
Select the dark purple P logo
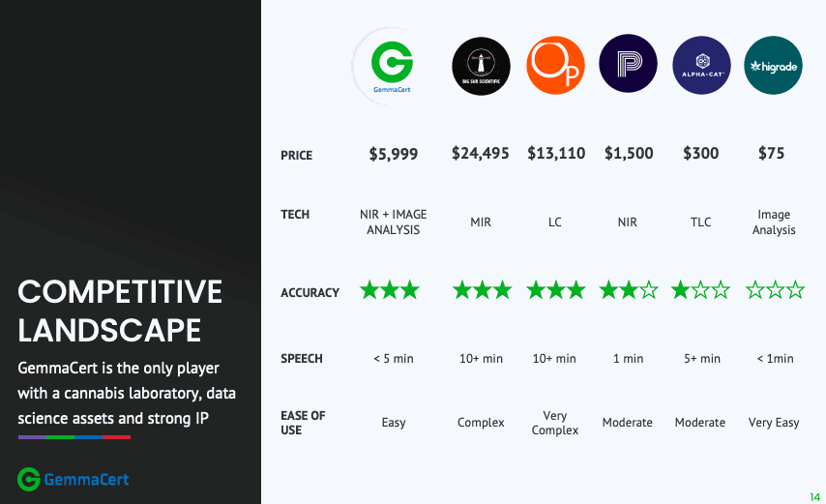click(x=628, y=63)
